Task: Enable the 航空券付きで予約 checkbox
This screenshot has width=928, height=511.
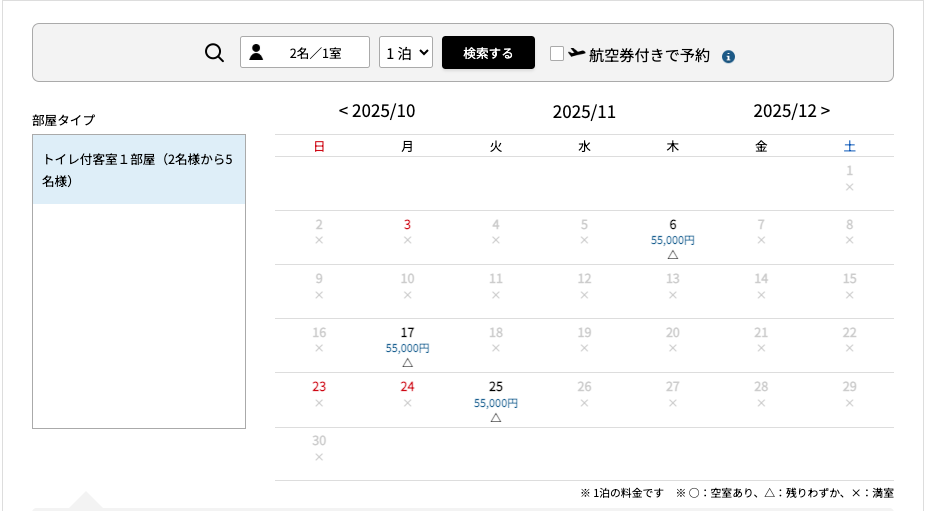Action: coord(557,54)
